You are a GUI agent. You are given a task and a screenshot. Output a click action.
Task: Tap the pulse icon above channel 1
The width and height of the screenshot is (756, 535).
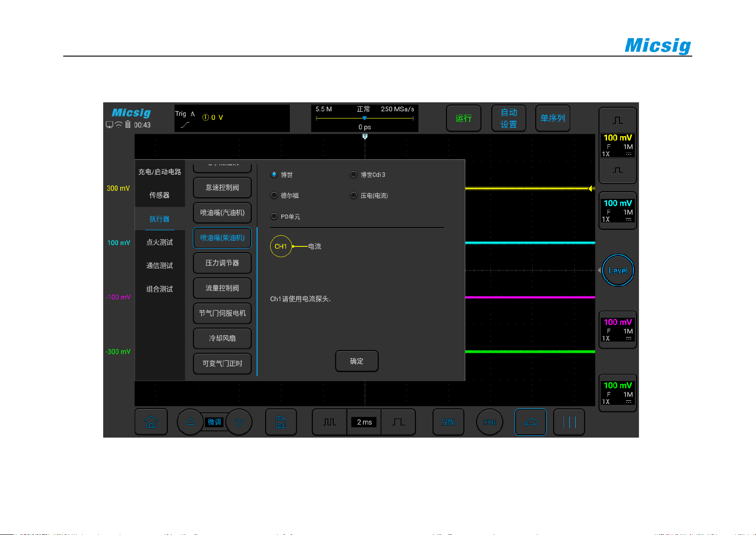tap(618, 120)
